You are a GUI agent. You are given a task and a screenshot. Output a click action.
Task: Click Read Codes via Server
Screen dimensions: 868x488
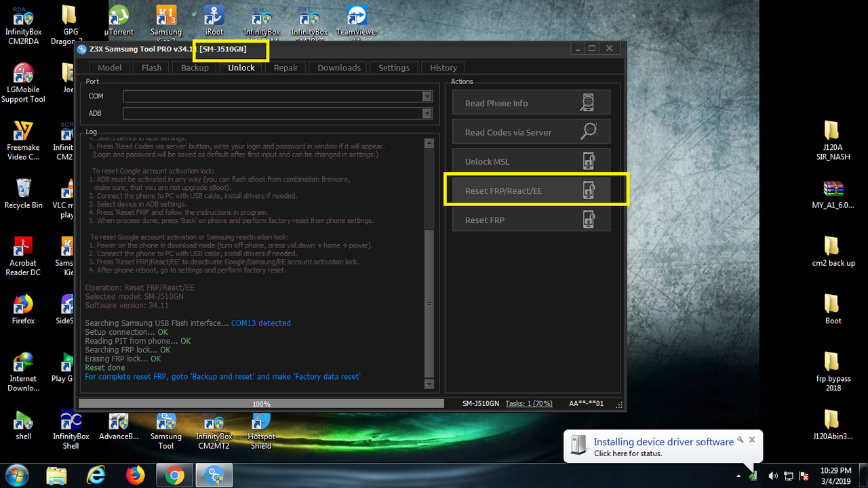(532, 132)
